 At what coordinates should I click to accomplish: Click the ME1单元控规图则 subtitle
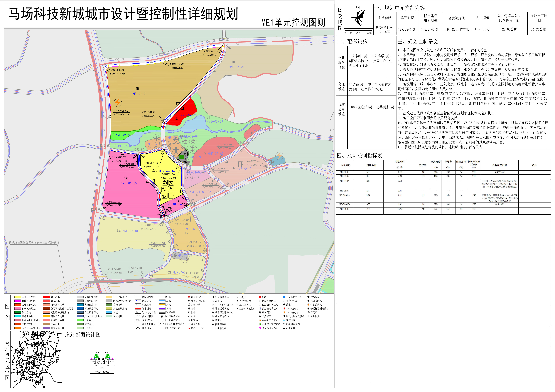coord(293,22)
